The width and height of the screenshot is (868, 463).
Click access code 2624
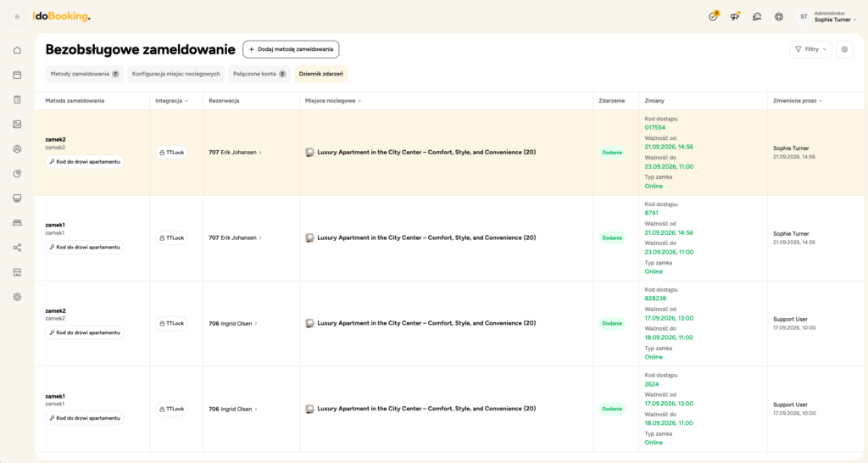click(652, 384)
